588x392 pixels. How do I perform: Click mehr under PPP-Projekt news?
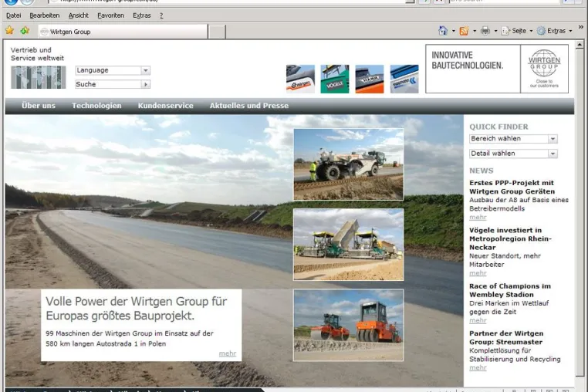pos(478,217)
